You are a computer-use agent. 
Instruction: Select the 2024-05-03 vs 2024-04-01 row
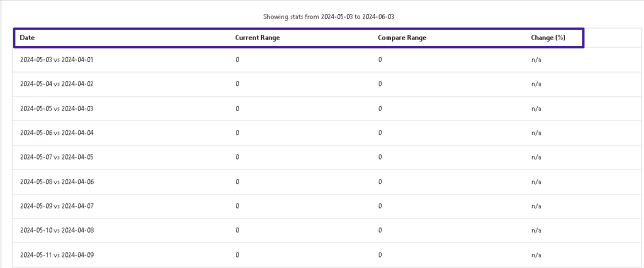328,60
